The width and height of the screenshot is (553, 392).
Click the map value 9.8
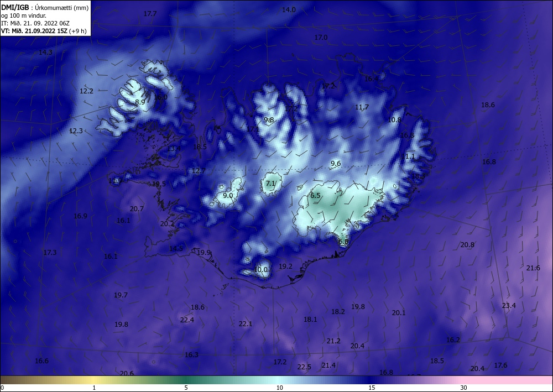[269, 120]
